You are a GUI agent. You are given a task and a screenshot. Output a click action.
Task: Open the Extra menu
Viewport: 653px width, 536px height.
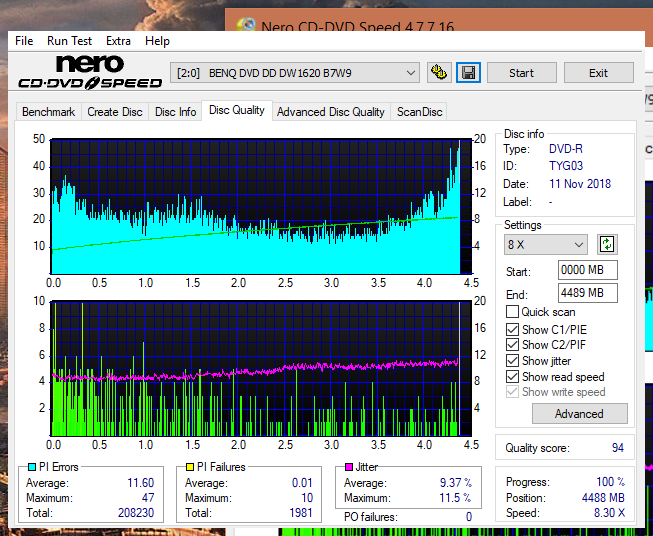pyautogui.click(x=118, y=41)
